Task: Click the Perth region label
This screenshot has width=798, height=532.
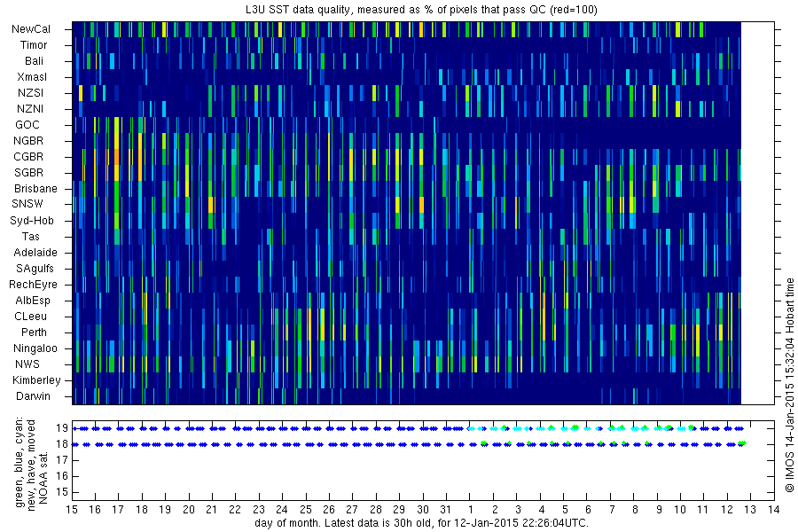Action: click(34, 332)
